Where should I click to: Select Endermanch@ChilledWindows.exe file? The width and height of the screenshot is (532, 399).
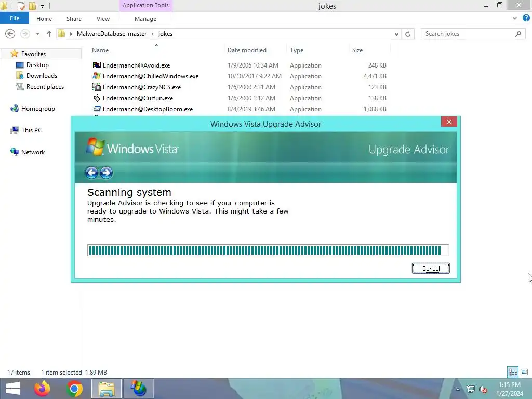point(151,76)
